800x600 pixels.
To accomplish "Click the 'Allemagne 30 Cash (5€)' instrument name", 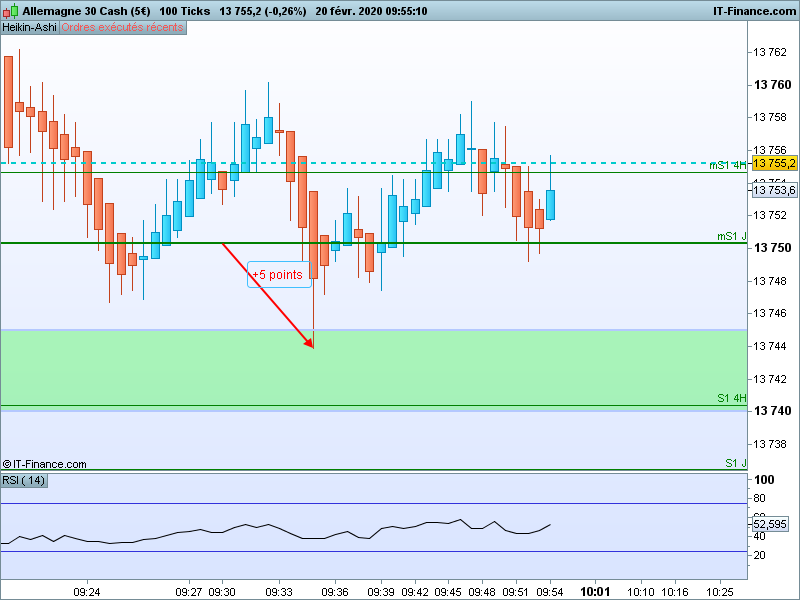I will [x=86, y=11].
